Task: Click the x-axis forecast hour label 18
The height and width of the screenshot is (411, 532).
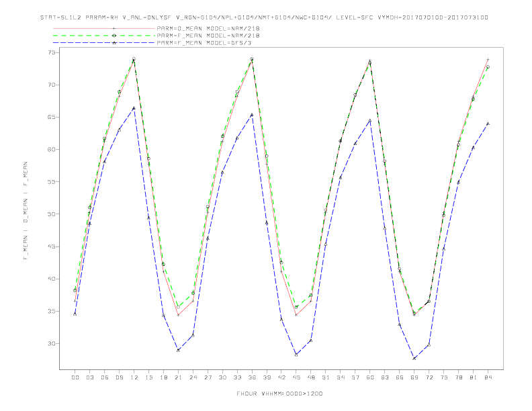Action: point(163,377)
